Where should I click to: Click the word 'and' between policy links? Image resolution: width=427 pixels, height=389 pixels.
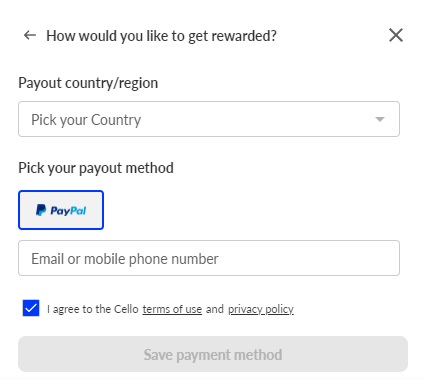click(215, 309)
